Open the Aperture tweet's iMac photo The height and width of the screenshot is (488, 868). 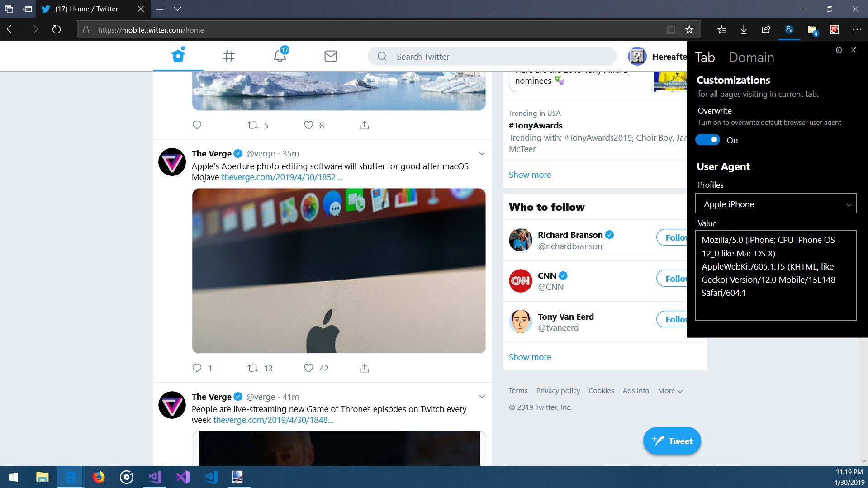(x=339, y=271)
